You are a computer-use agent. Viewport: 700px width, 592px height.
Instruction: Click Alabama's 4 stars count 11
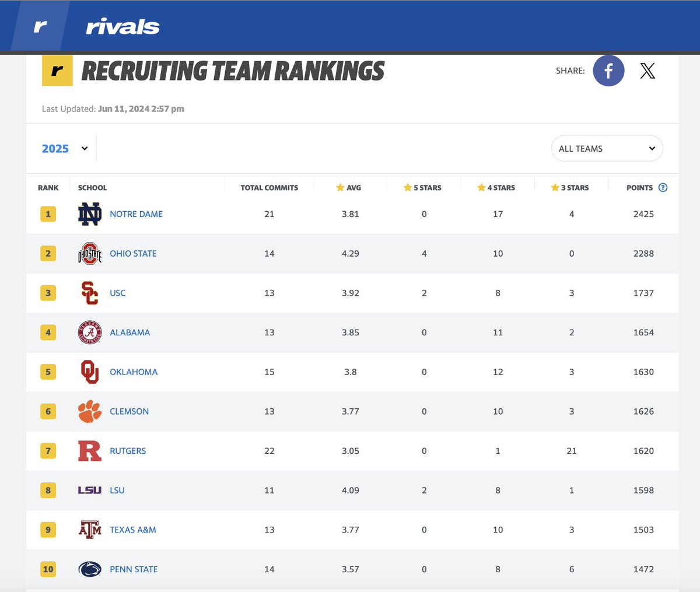tap(498, 332)
